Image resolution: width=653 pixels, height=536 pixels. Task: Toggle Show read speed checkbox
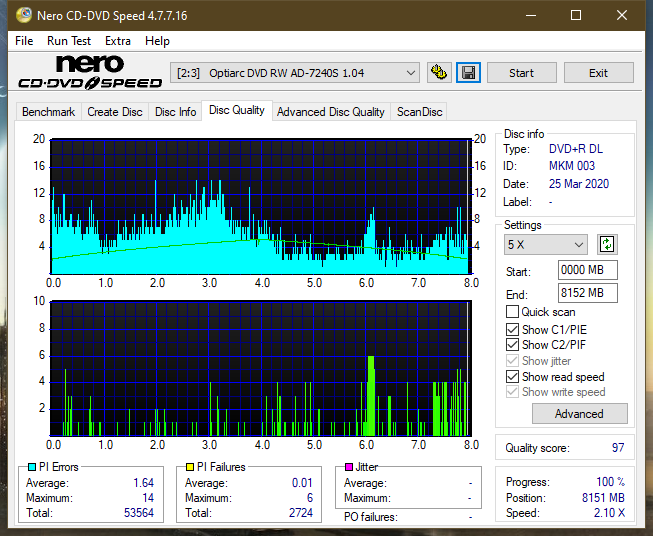[512, 376]
